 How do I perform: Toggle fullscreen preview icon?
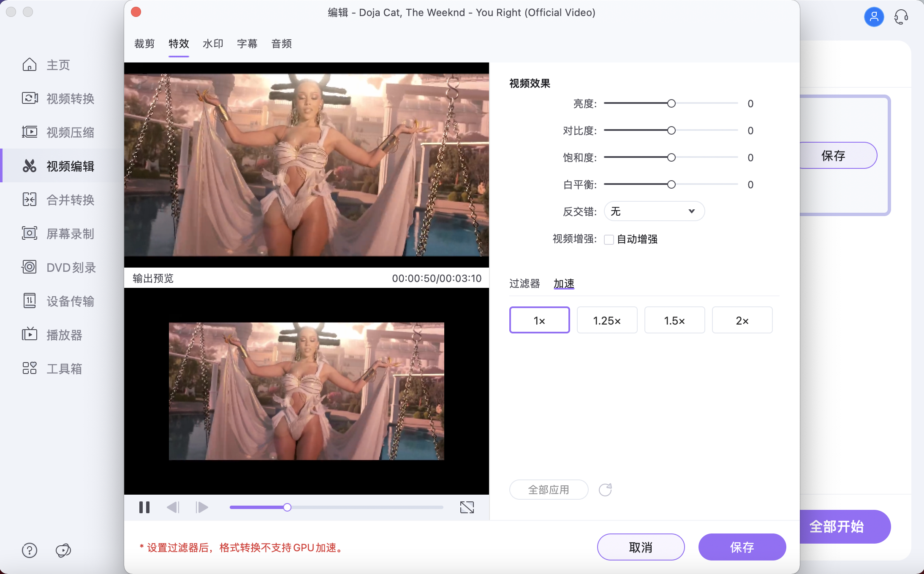(x=467, y=507)
